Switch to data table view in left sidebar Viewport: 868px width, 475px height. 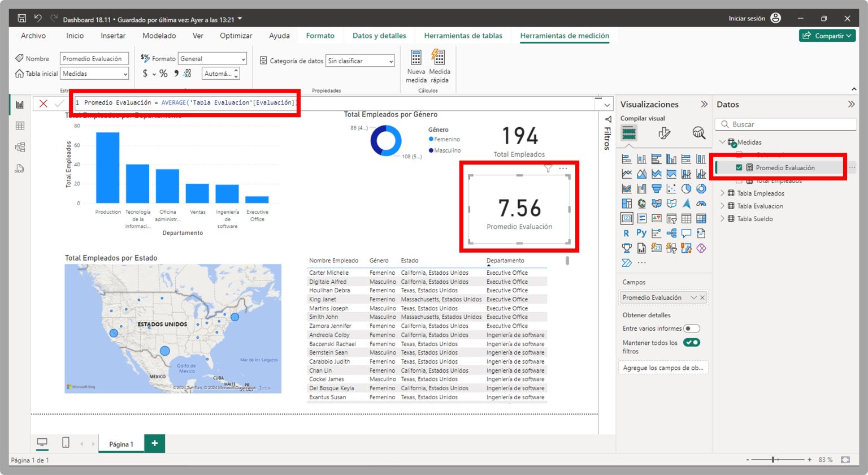point(20,125)
